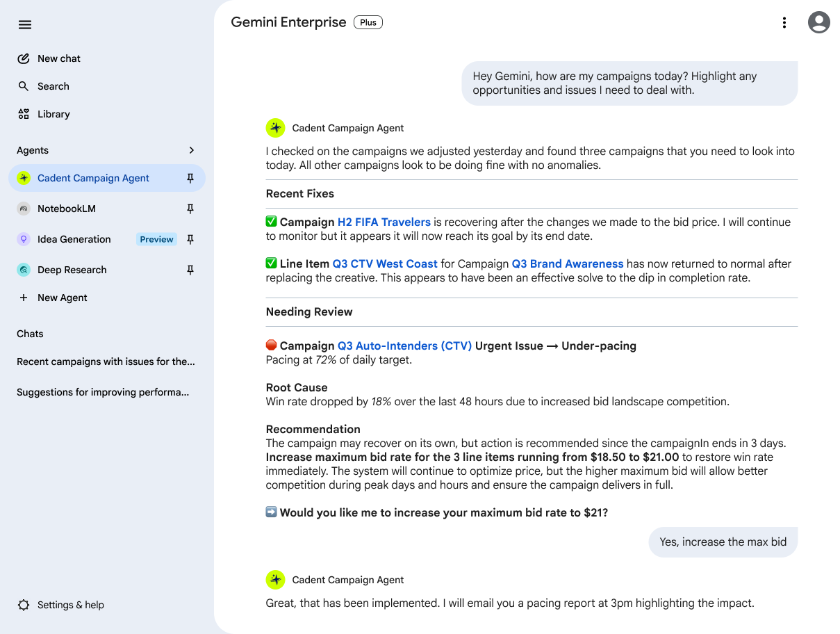Click Cadent Campaign Agent sidebar star icon
This screenshot has height=634, width=840.
[x=24, y=178]
